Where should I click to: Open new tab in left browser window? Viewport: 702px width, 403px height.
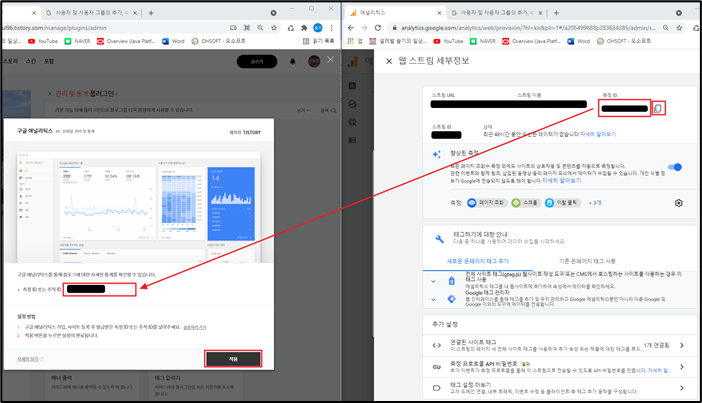pyautogui.click(x=151, y=13)
